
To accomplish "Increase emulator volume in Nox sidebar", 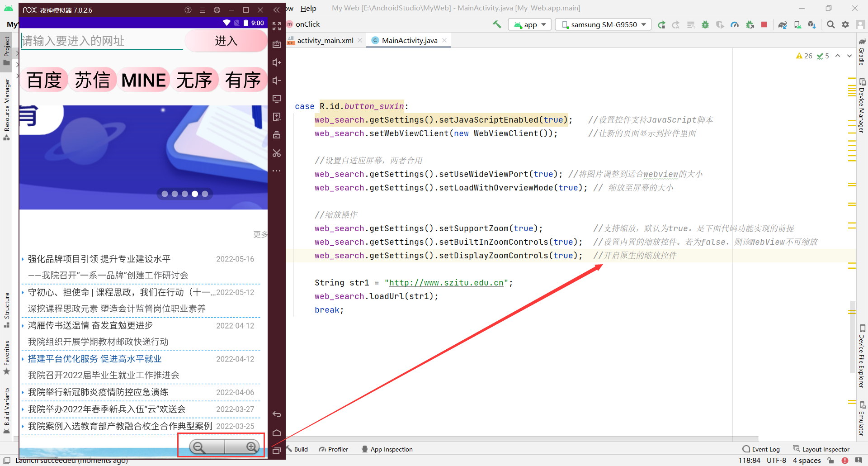I will click(x=277, y=62).
